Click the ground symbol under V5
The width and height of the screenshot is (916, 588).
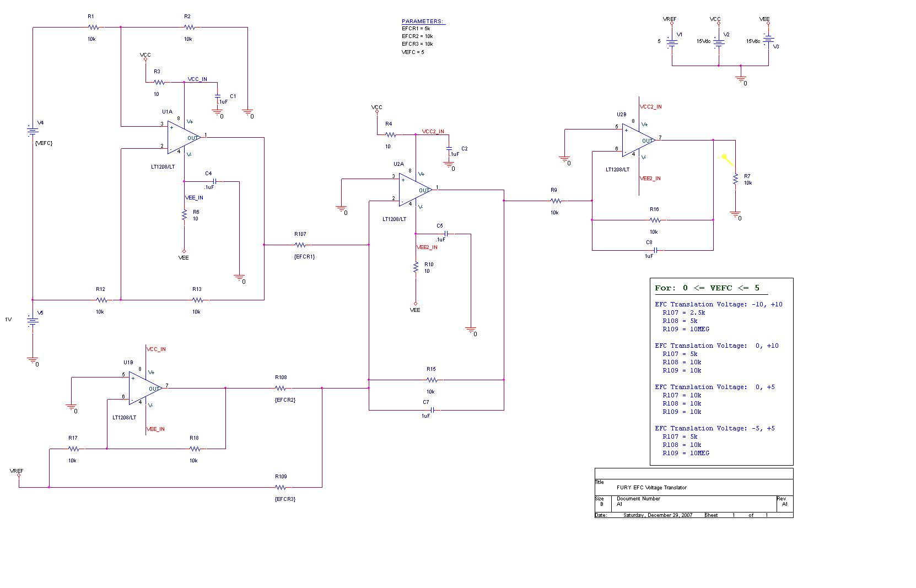(33, 360)
